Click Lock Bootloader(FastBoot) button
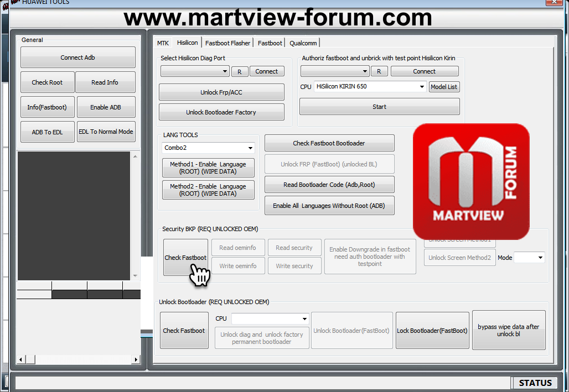The image size is (569, 392). [x=432, y=331]
